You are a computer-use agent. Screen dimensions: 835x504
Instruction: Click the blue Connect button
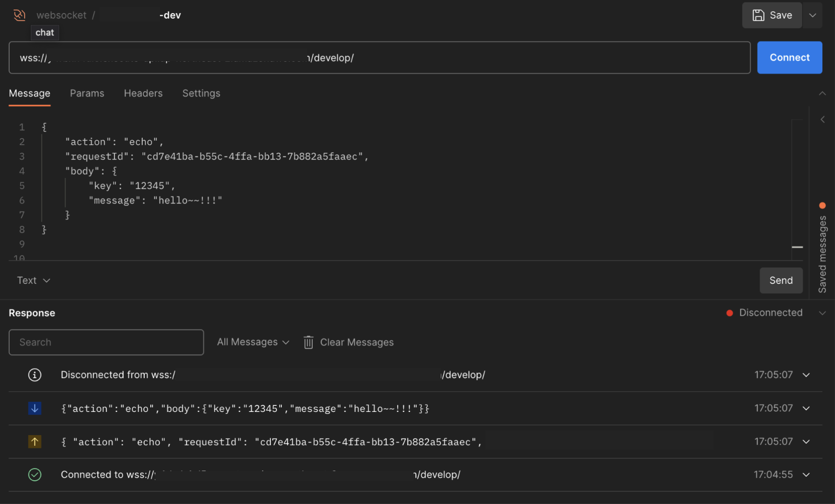789,58
